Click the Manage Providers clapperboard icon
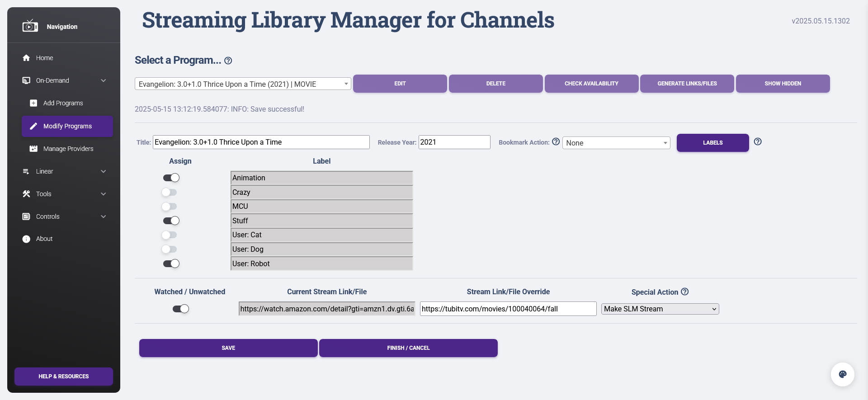This screenshot has width=868, height=400. coord(33,149)
